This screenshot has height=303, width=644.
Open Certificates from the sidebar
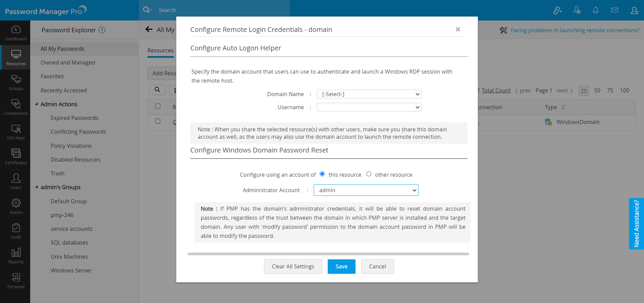click(x=16, y=157)
